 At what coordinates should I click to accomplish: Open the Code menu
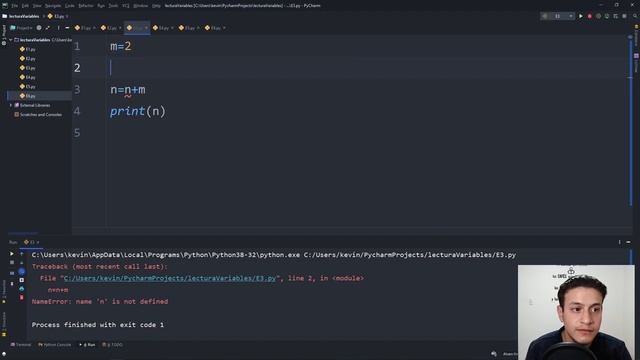[x=70, y=6]
